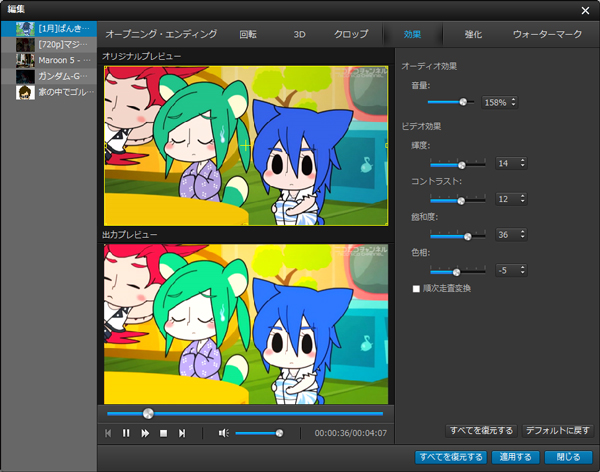Image resolution: width=600 pixels, height=472 pixels.
Task: Open the オープニング・エンディング tab
Action: pos(161,34)
